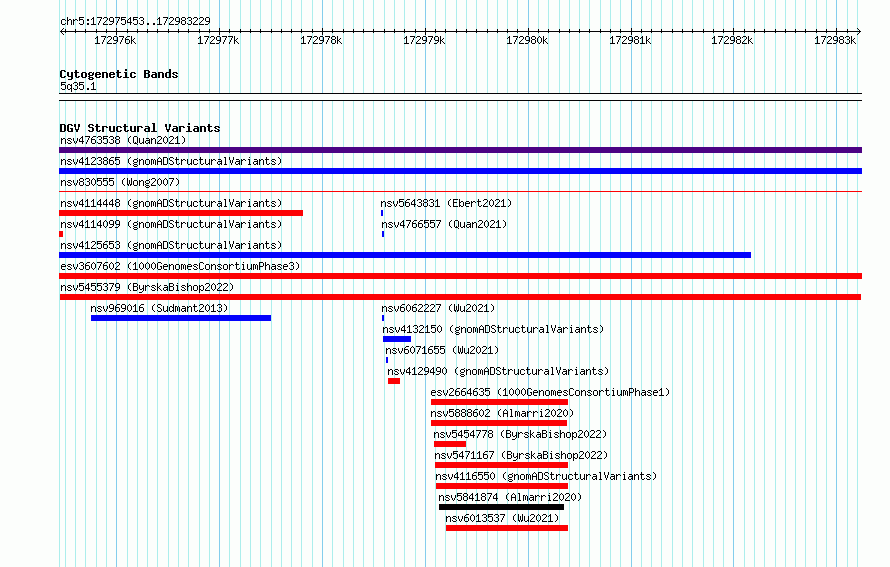Select the dark purple nsv4763538 variant bar
The height and width of the screenshot is (567, 890).
tap(460, 150)
